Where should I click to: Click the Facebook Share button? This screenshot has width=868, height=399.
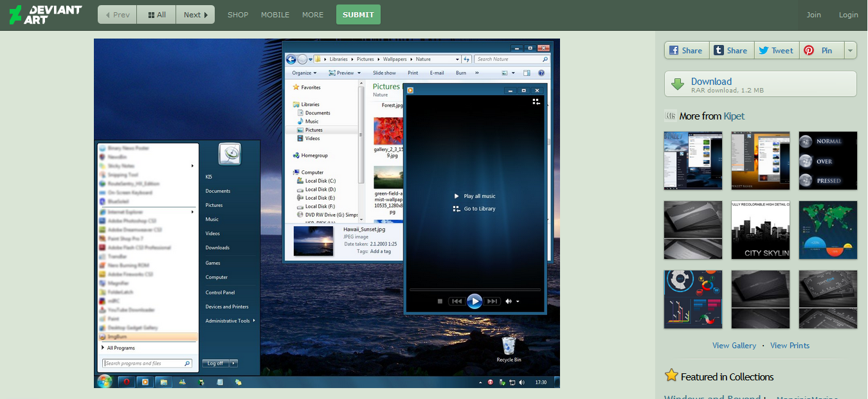point(687,51)
